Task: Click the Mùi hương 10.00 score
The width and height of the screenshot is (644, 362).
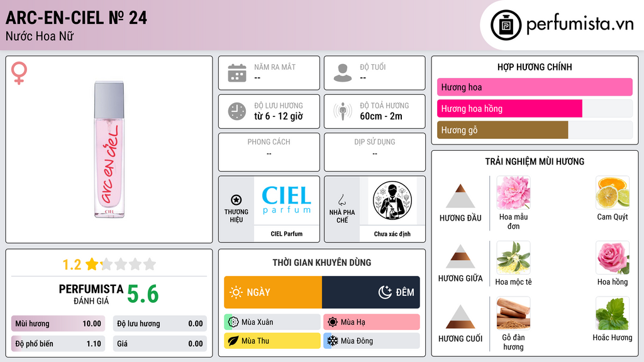Action: (58, 324)
